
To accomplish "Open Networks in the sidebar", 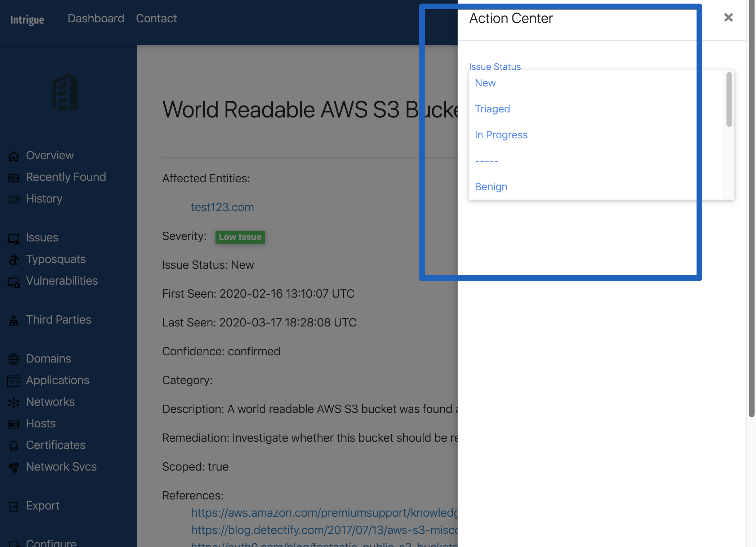I will tap(50, 402).
